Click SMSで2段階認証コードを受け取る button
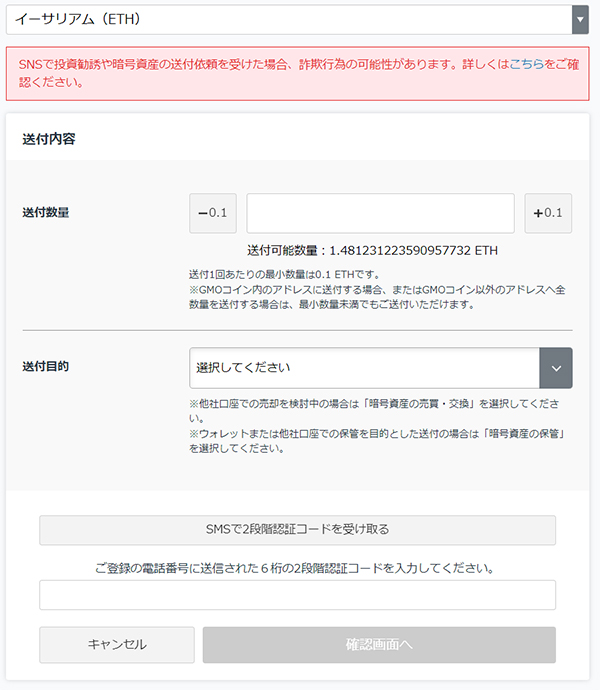This screenshot has height=690, width=600. tap(298, 530)
